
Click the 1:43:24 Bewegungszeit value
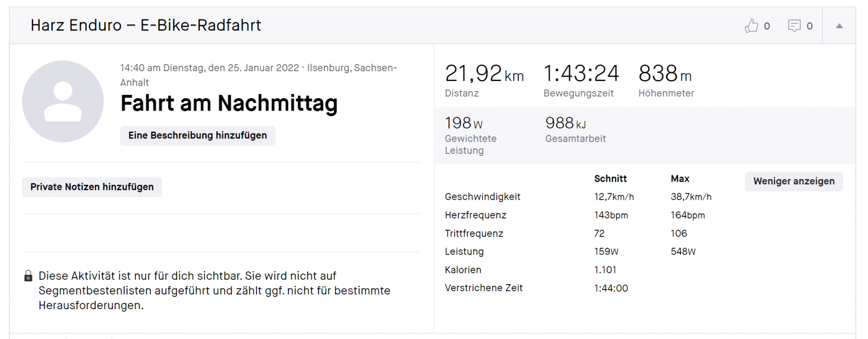tap(581, 74)
